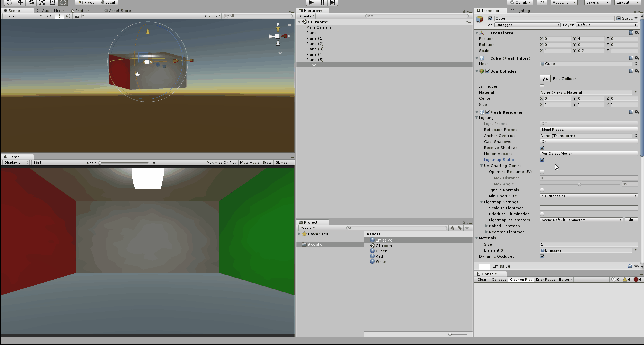Filter project search by type icon

coord(452,228)
